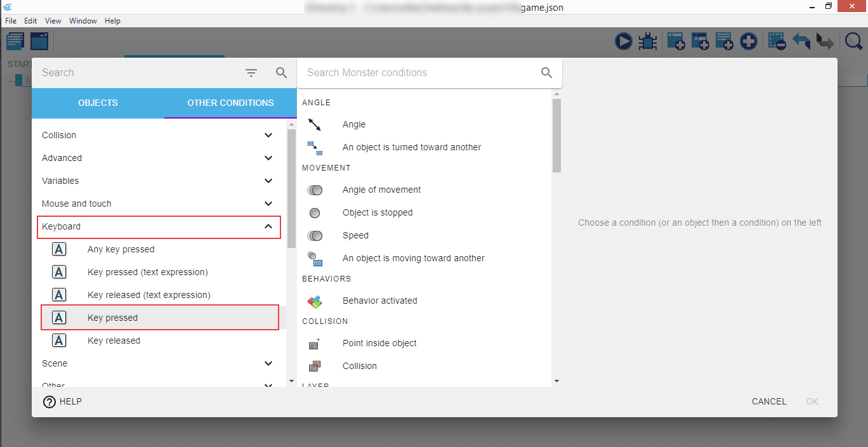Screen dimensions: 868x447
Task: Expand the Collision category
Action: (x=268, y=135)
